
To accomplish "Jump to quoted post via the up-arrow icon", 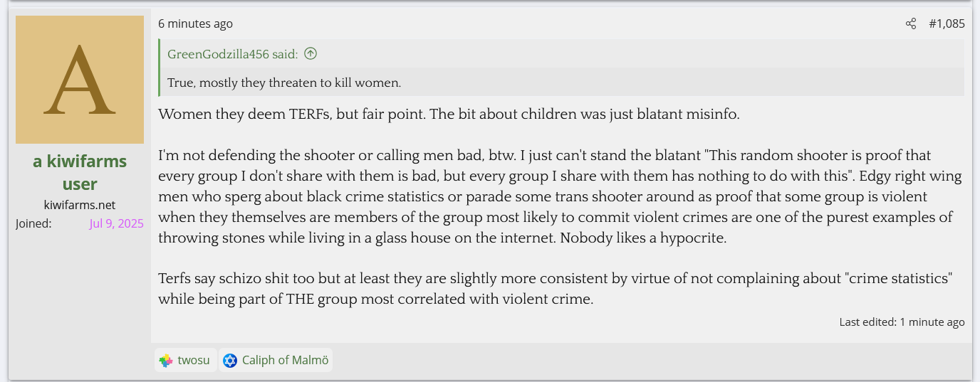I will 310,54.
